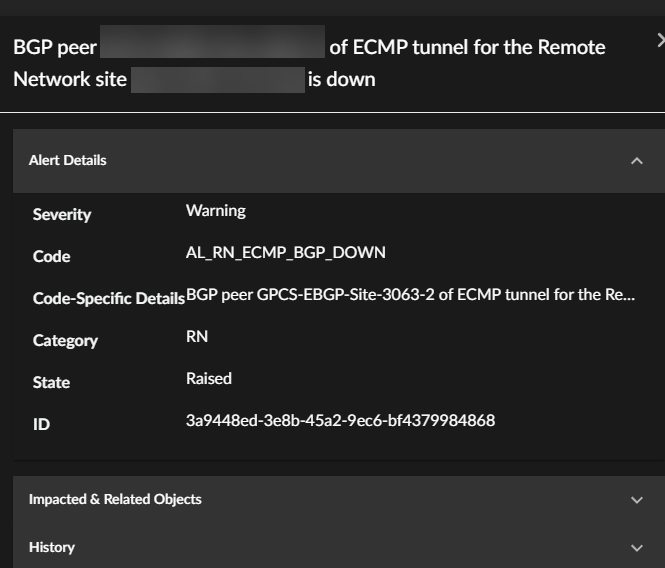Click the Severity field label
This screenshot has width=665, height=568.
point(62,214)
